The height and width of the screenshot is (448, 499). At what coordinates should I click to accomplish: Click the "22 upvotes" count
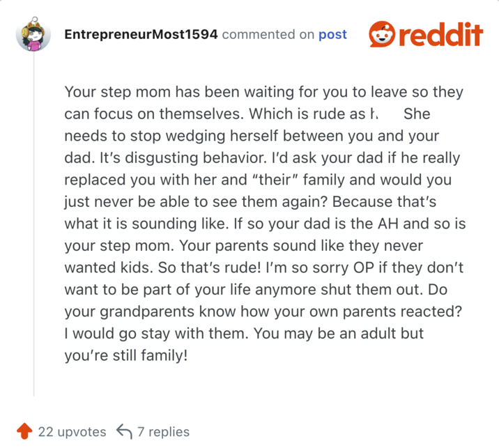72,432
